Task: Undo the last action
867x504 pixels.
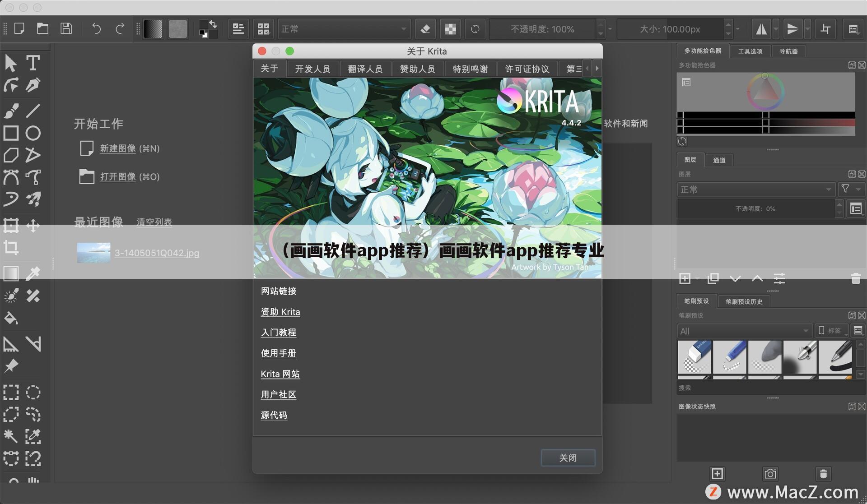Action: point(96,29)
